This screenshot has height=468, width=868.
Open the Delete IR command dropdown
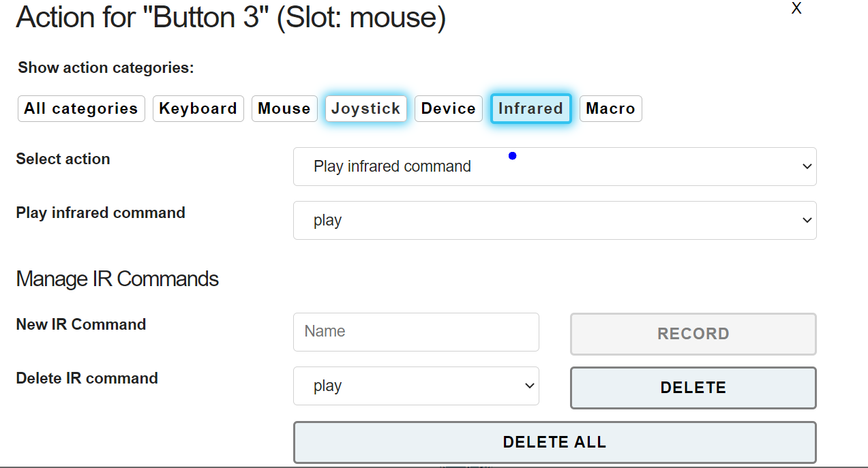point(416,386)
